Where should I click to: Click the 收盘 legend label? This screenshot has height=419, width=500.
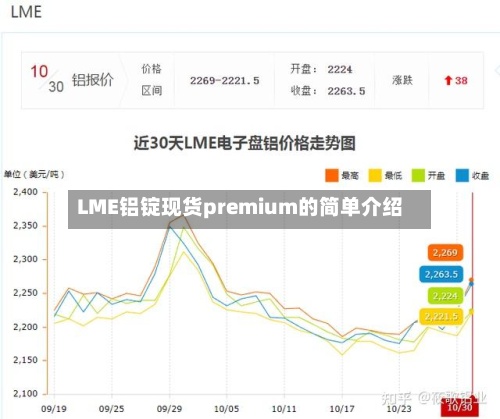480,175
